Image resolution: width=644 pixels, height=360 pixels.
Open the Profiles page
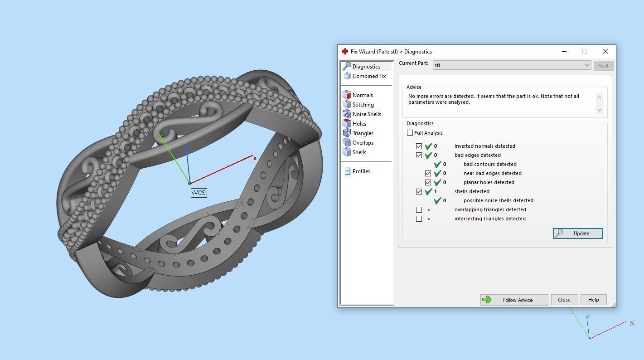pos(361,171)
